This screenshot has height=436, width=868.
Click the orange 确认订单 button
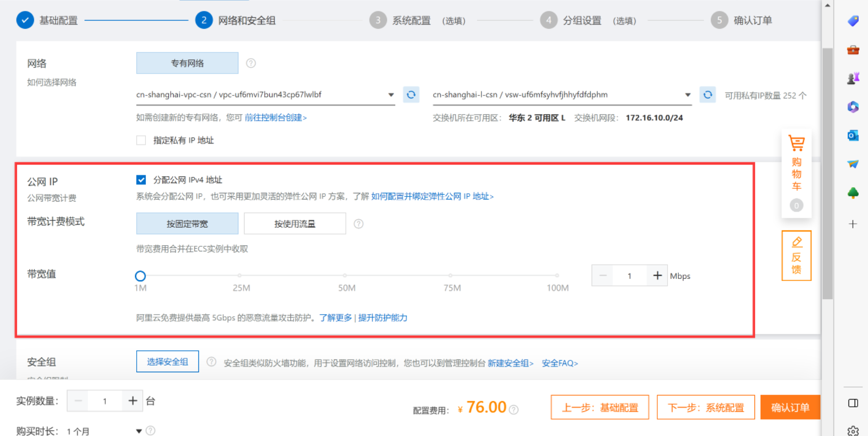(x=790, y=407)
